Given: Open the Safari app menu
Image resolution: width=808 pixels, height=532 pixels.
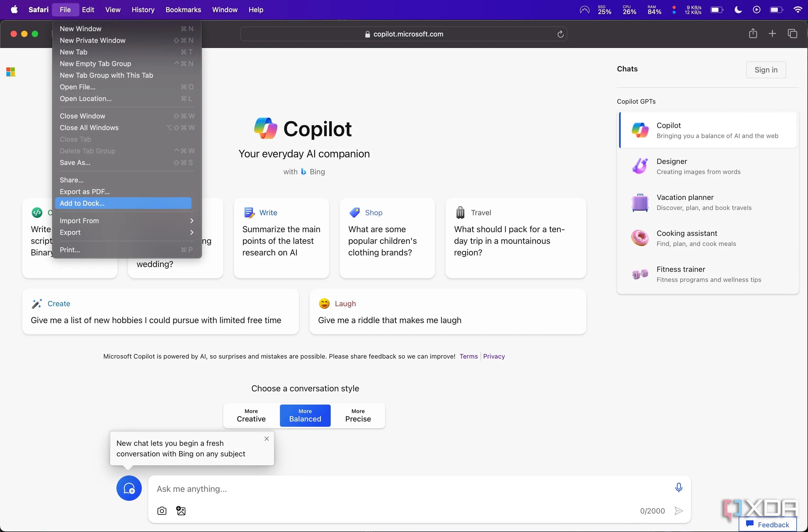Looking at the screenshot, I should pyautogui.click(x=38, y=10).
